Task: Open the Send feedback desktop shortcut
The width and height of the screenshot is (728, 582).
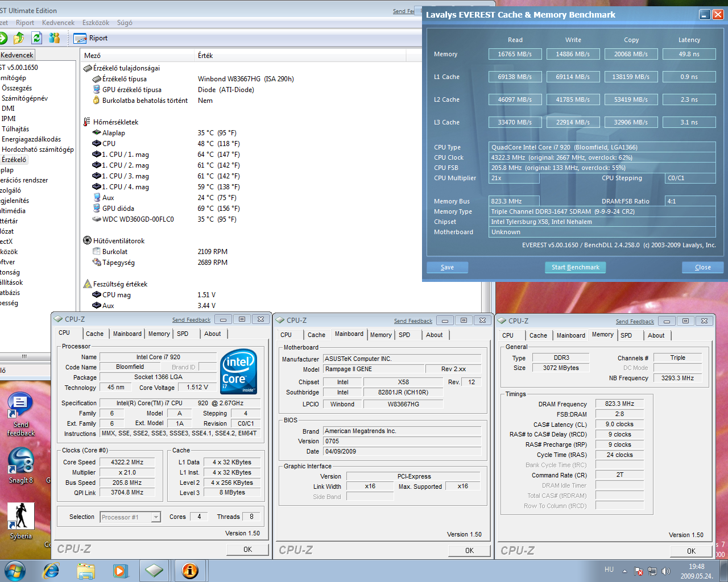Action: 20,415
